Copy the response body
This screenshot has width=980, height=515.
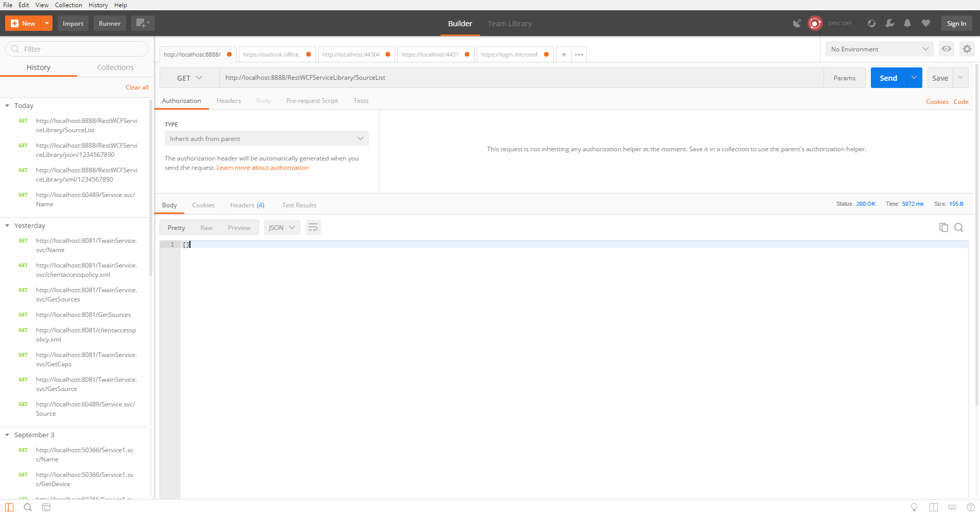(x=943, y=227)
